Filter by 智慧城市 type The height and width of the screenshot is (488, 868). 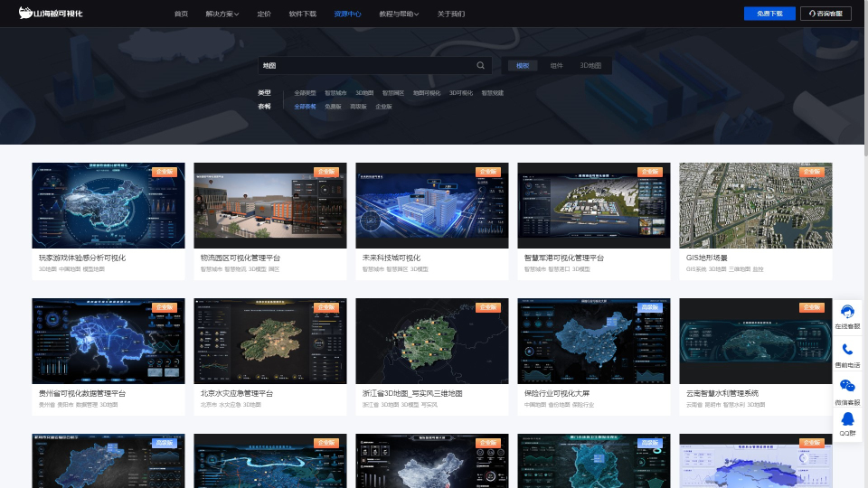335,92
